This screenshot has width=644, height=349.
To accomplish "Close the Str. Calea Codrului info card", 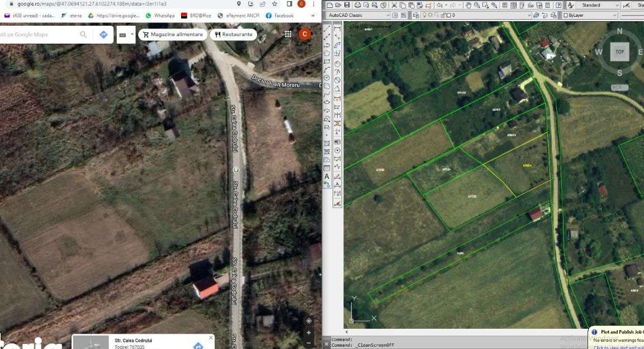I will (211, 337).
